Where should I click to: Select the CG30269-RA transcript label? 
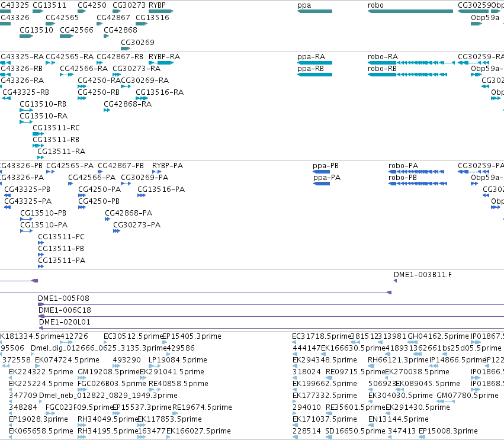click(x=145, y=81)
